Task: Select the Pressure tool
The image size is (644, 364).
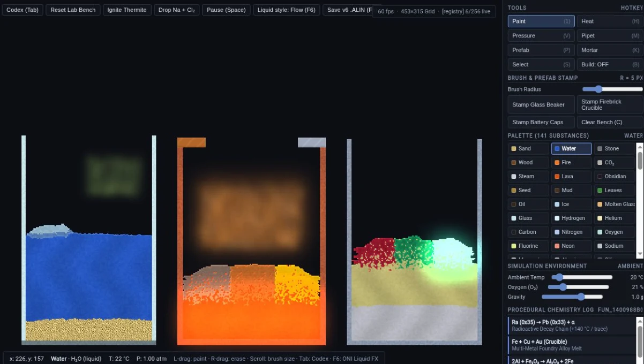Action: [x=541, y=35]
